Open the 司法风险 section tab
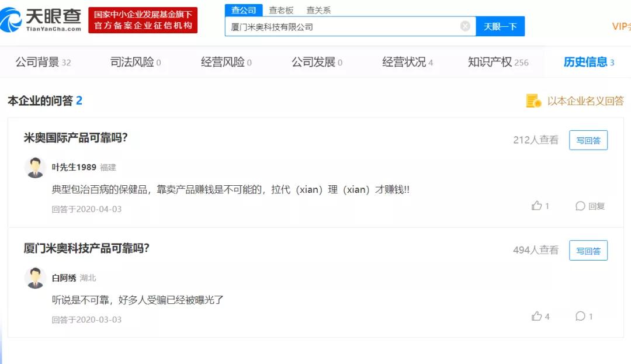This screenshot has width=631, height=364. click(133, 61)
